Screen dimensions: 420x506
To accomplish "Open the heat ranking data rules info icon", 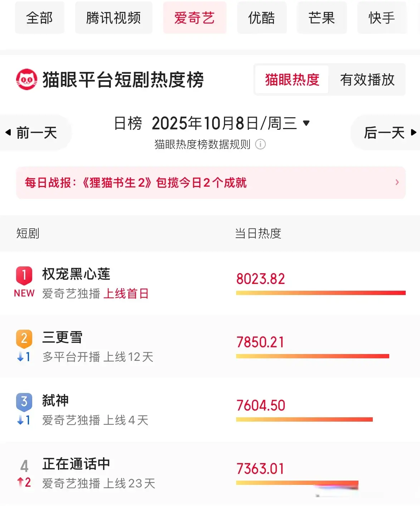I will (260, 144).
